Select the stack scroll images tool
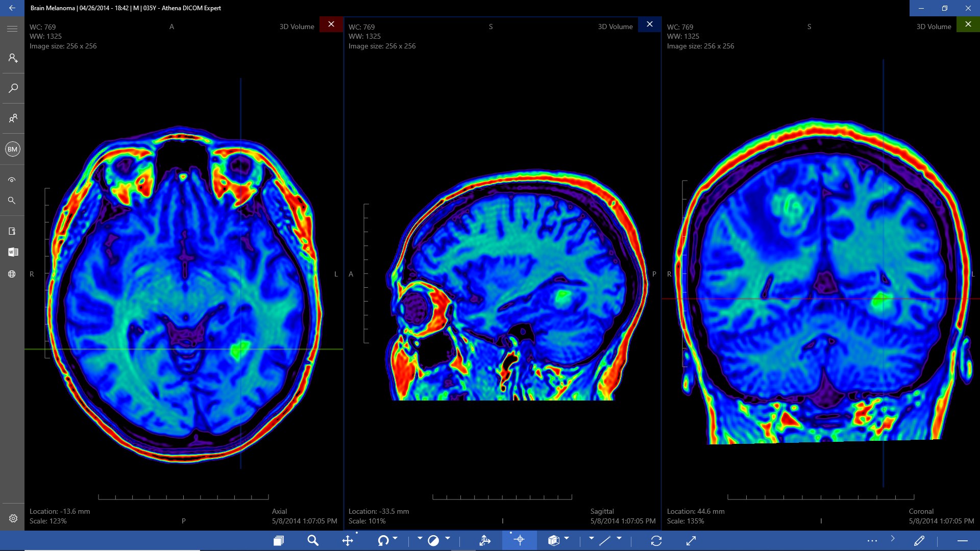Screen dimensions: 980x551 tap(278, 541)
